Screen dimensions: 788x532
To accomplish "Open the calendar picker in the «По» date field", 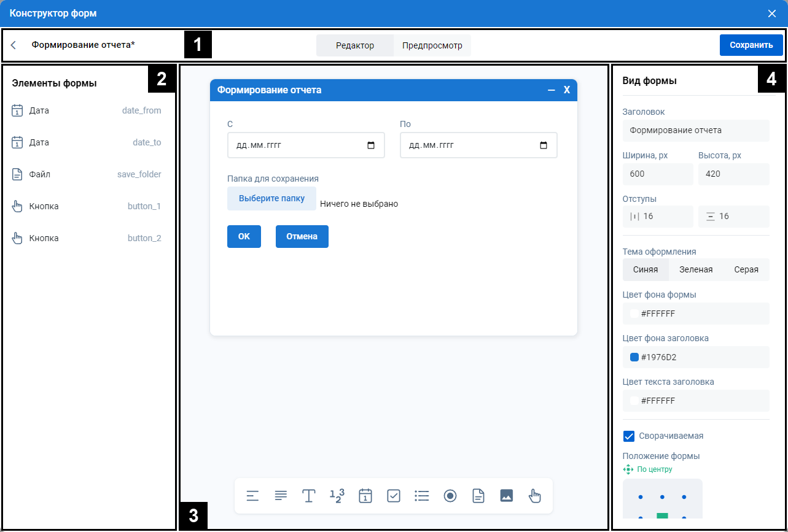I will pyautogui.click(x=543, y=145).
